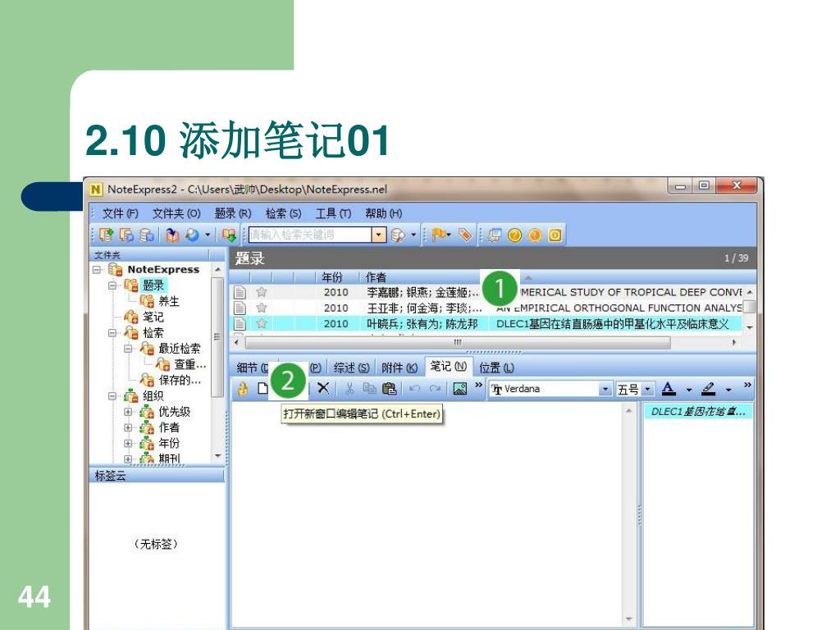840x630 pixels.
Task: Open the database search options dropdown arrow
Action: point(413,235)
